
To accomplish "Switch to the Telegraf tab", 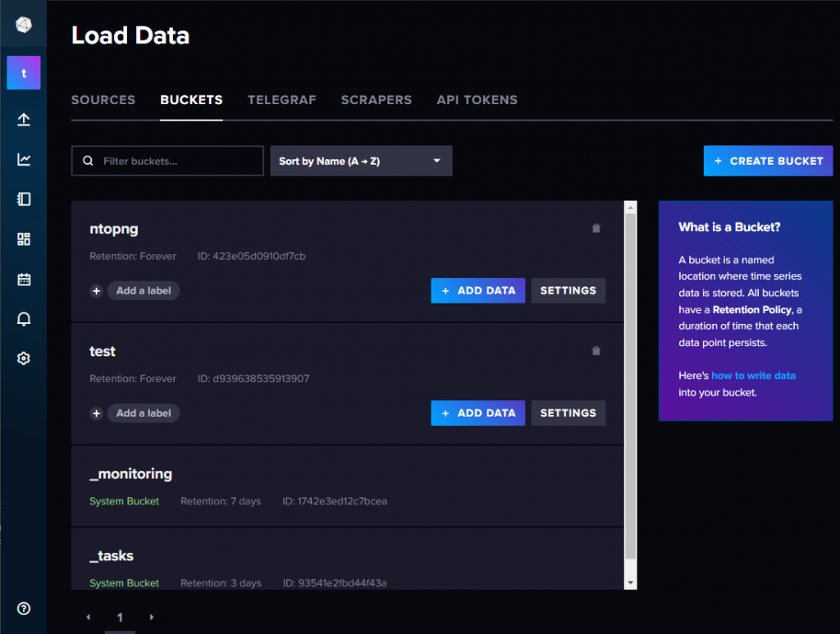I will 282,100.
